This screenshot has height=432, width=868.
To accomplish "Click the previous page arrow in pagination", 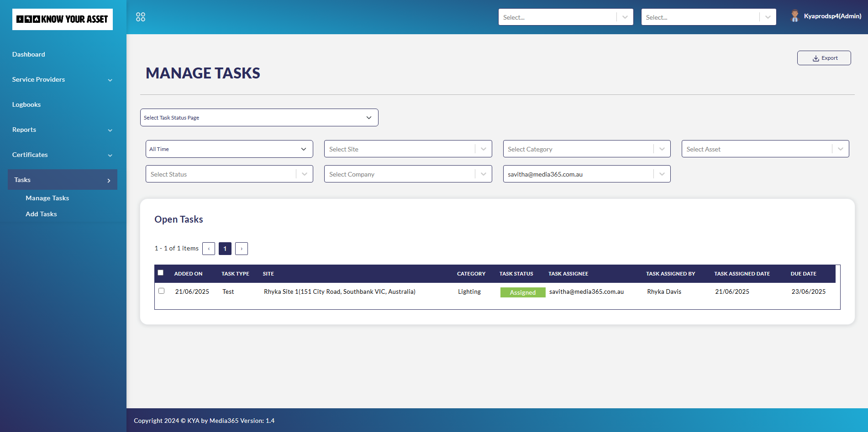I will [209, 249].
